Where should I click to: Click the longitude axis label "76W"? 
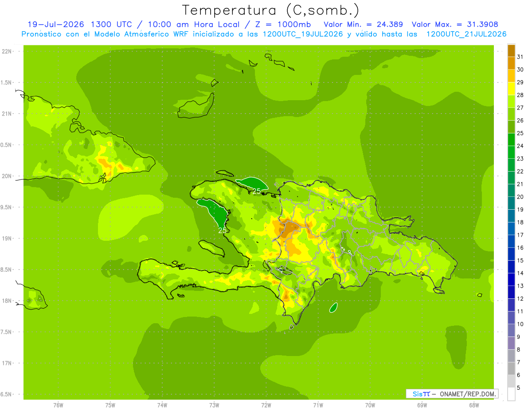58,405
